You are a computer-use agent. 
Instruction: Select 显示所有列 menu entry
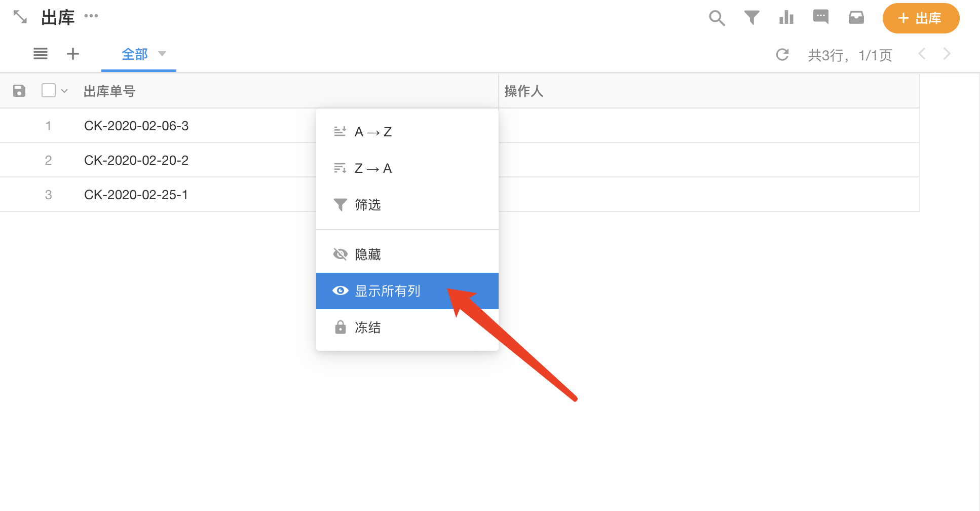tap(407, 291)
